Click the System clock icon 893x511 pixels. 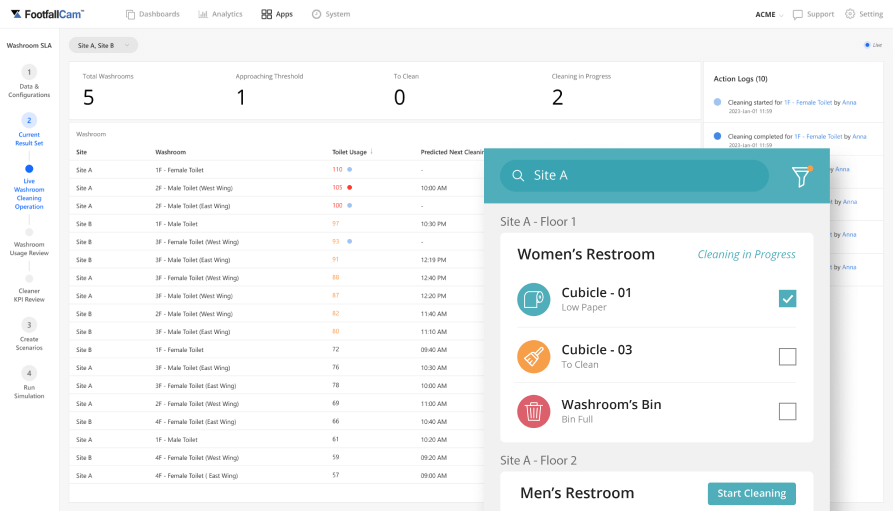pyautogui.click(x=316, y=14)
